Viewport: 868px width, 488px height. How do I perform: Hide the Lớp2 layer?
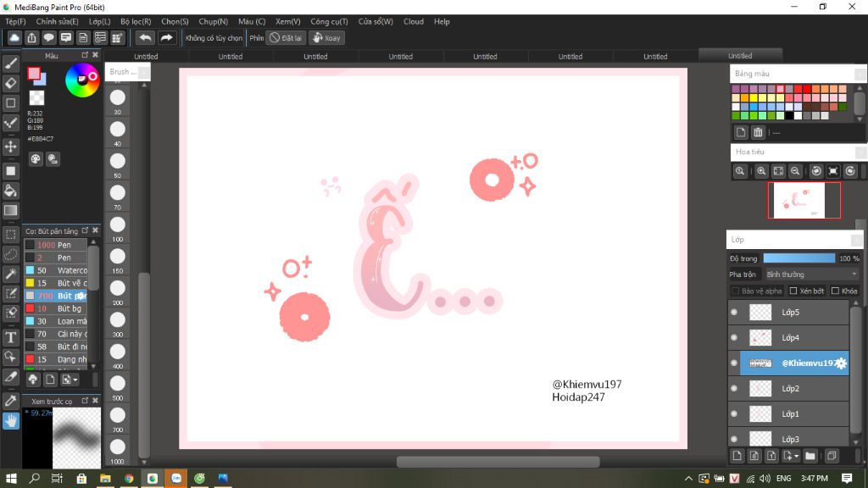[734, 388]
